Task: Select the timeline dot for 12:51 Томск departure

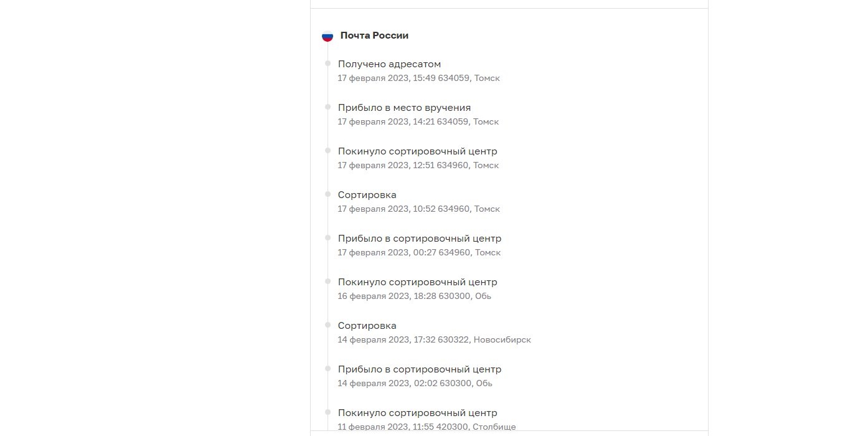Action: (x=328, y=150)
